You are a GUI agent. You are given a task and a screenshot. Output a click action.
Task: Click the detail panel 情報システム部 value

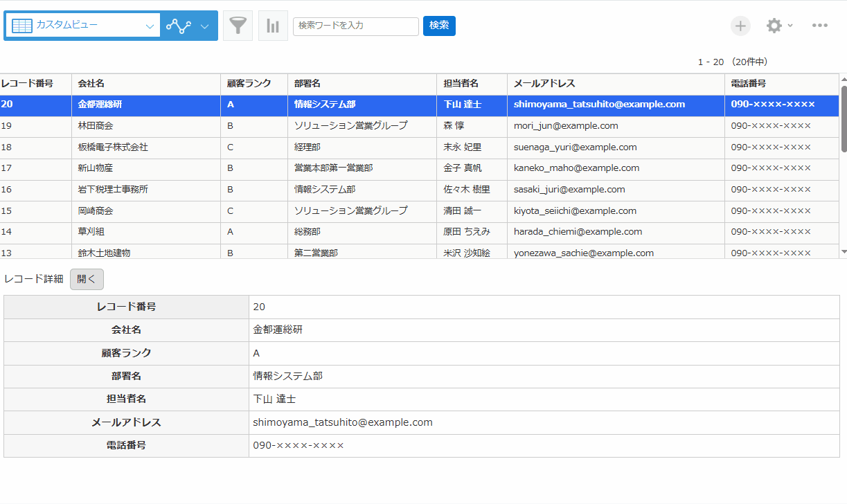(x=287, y=376)
